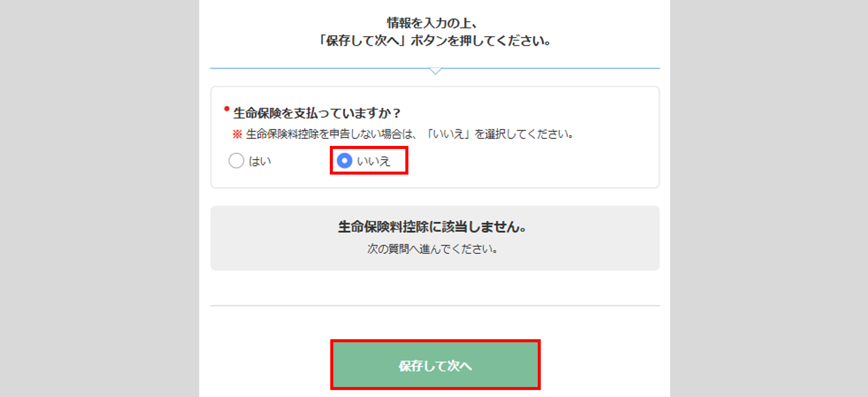Select the "いいえ" radio button circle
The width and height of the screenshot is (868, 397).
345,161
